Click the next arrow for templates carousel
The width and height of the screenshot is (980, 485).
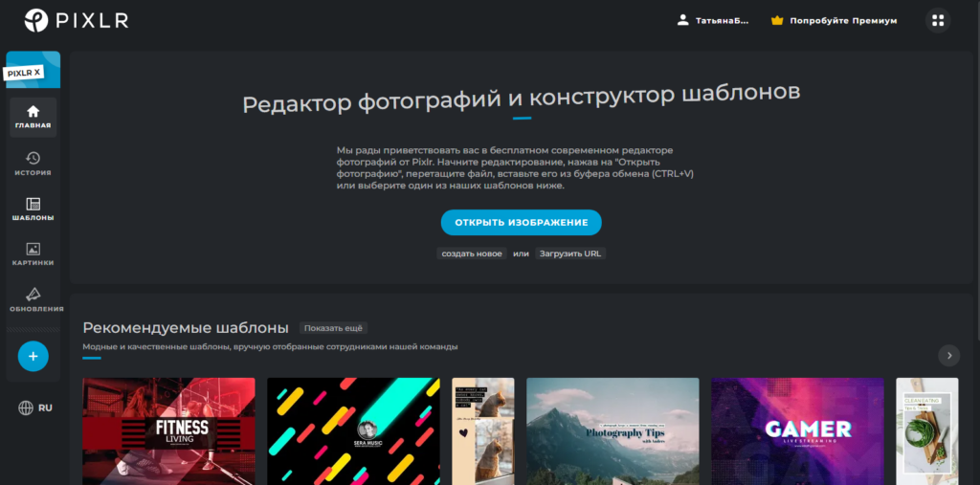point(948,356)
